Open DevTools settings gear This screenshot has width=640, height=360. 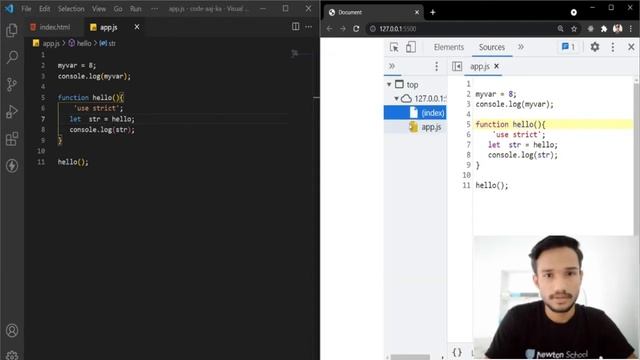595,47
